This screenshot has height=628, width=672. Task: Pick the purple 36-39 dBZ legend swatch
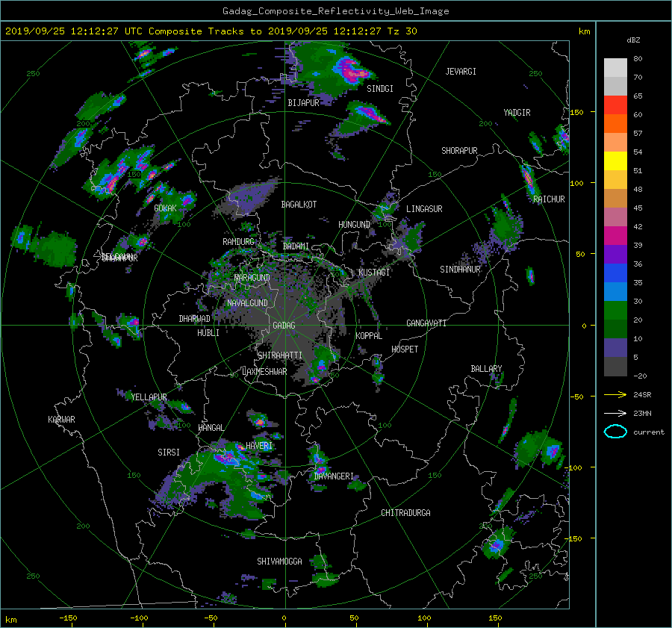[615, 255]
